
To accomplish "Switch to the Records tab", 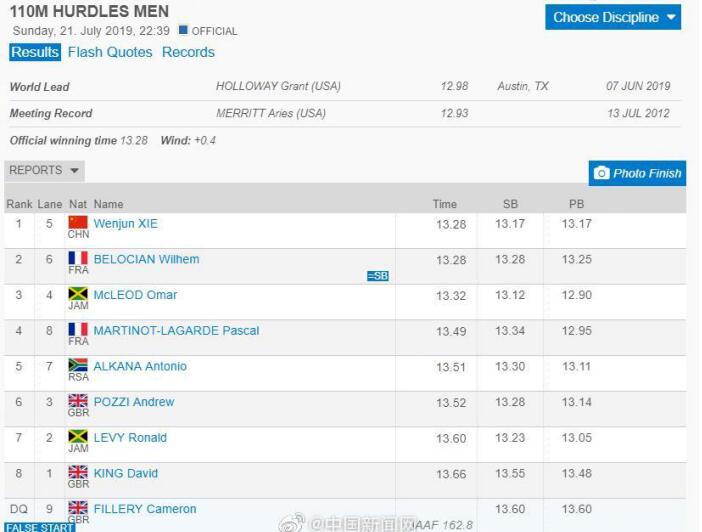I will tap(188, 52).
